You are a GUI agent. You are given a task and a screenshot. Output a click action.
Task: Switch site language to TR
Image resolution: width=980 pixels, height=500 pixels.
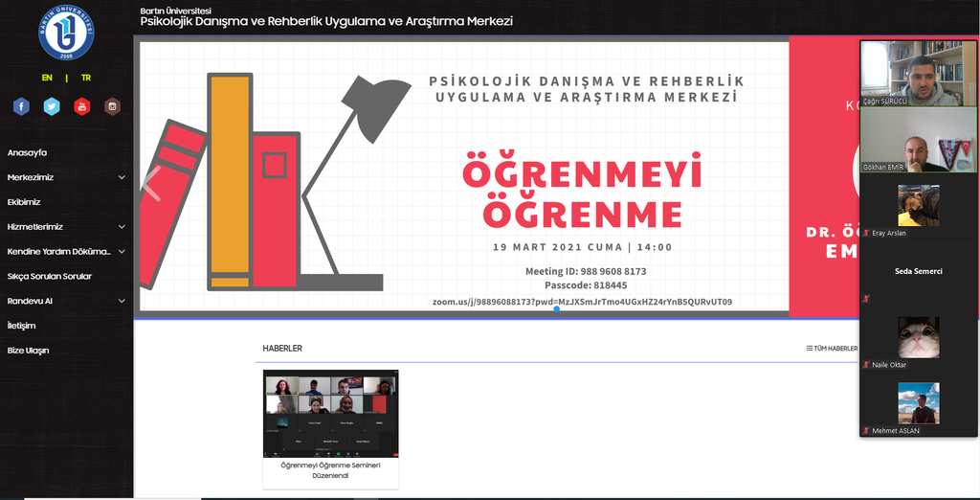(86, 78)
